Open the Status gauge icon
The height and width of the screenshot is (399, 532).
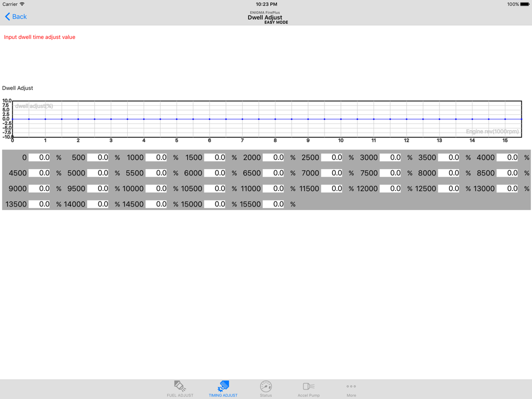[x=265, y=386]
